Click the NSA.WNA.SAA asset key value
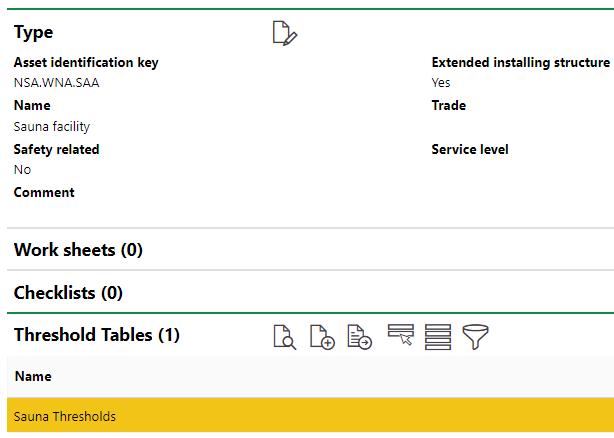The height and width of the screenshot is (438, 614). coord(56,83)
